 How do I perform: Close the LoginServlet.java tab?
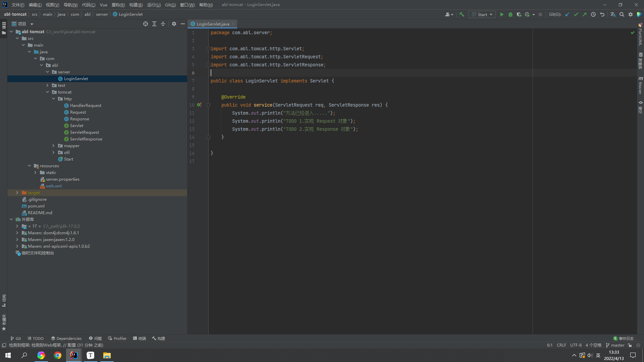(x=233, y=24)
